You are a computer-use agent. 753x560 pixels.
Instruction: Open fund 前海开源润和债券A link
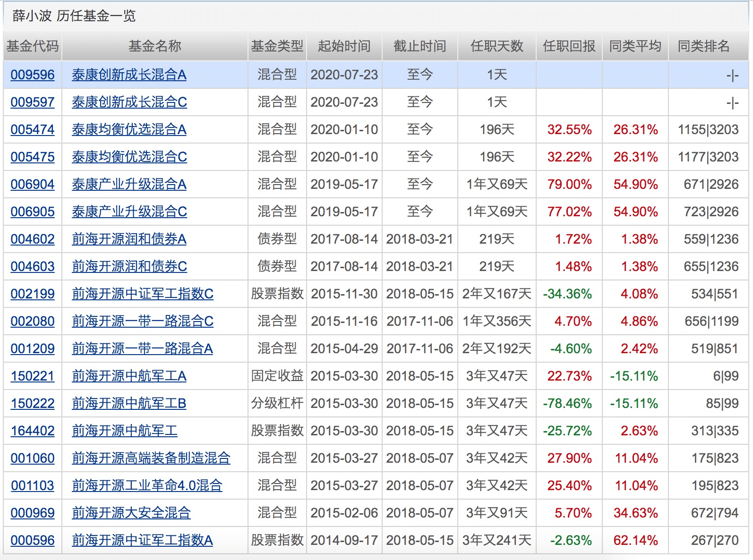click(x=129, y=239)
